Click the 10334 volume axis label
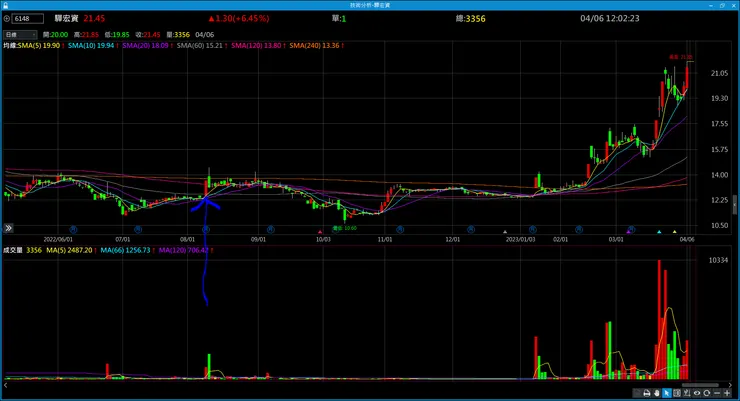Image resolution: width=740 pixels, height=401 pixels. (x=718, y=260)
